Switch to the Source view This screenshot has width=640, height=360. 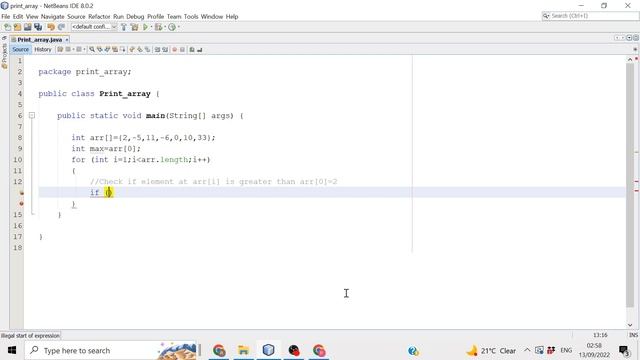[x=20, y=49]
